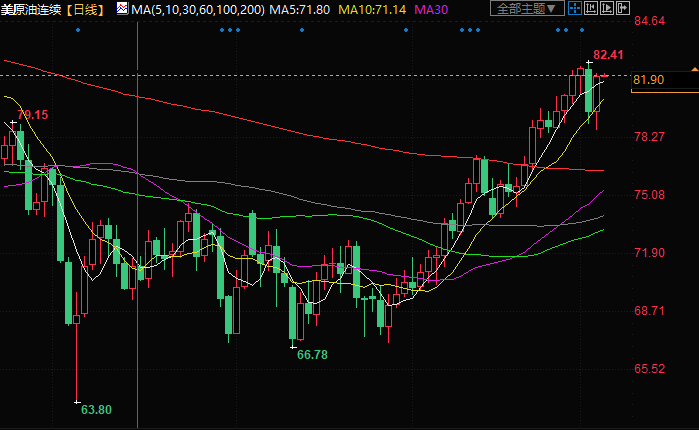Screen dimensions: 699x430
Task: Click the single blue event dot at far left
Action: click(x=77, y=29)
